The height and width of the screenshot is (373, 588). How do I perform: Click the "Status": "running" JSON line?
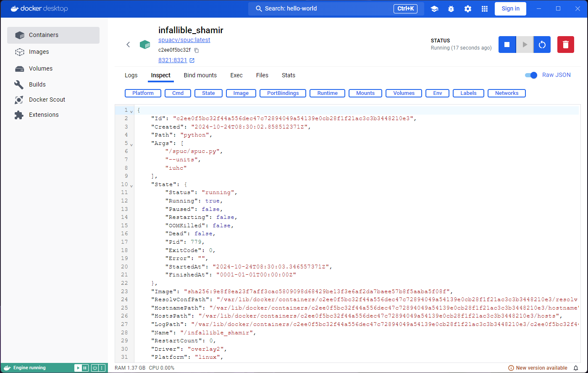tap(202, 193)
